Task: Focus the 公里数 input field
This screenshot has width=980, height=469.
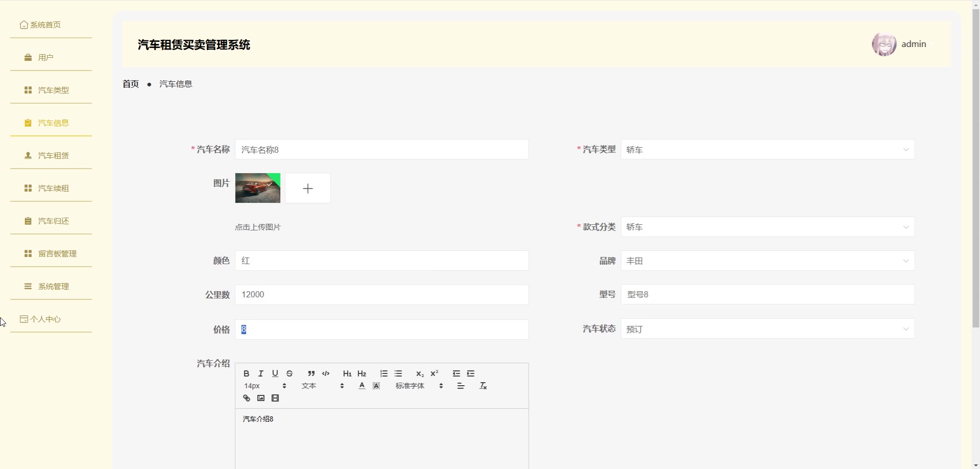Action: pyautogui.click(x=382, y=295)
